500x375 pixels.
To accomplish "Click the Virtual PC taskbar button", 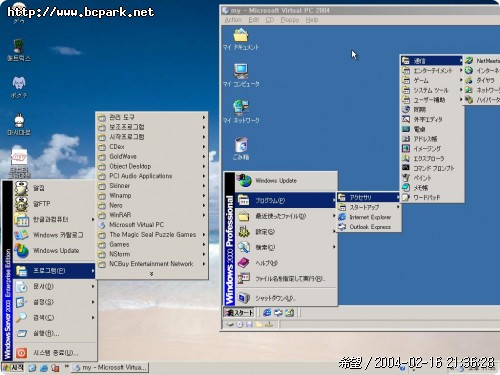I will (110, 368).
